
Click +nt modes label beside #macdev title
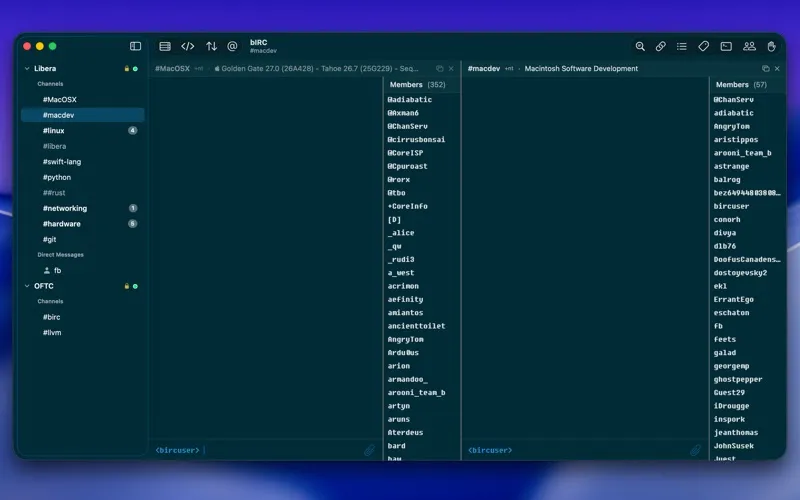[x=509, y=68]
